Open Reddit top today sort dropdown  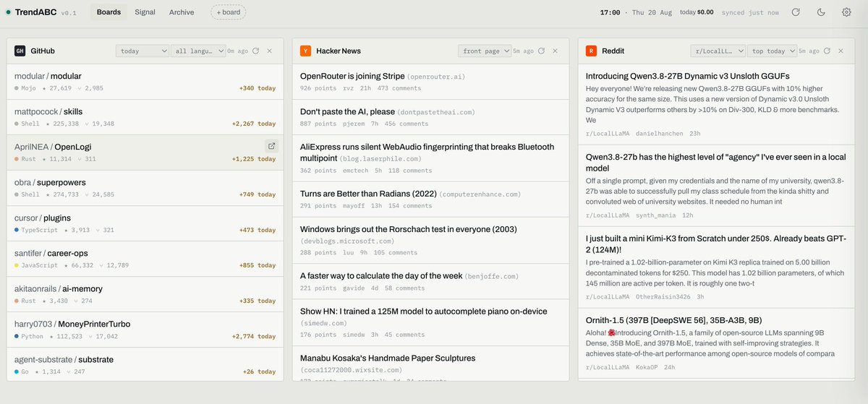coord(772,51)
